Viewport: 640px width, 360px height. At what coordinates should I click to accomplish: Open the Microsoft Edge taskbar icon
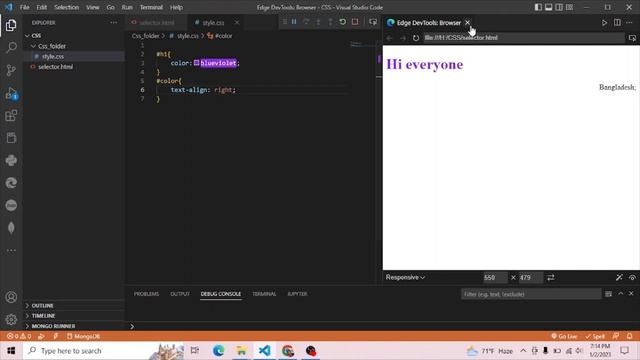tap(218, 351)
